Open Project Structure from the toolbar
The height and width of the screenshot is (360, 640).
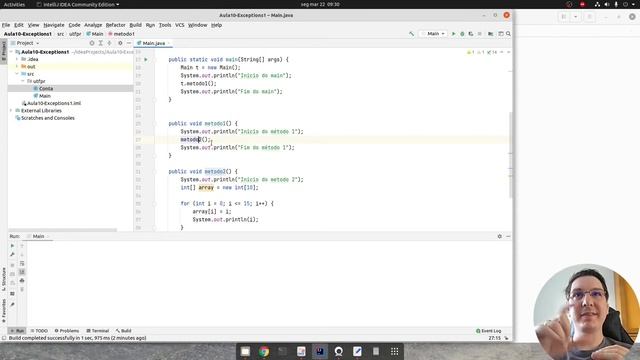pos(491,34)
